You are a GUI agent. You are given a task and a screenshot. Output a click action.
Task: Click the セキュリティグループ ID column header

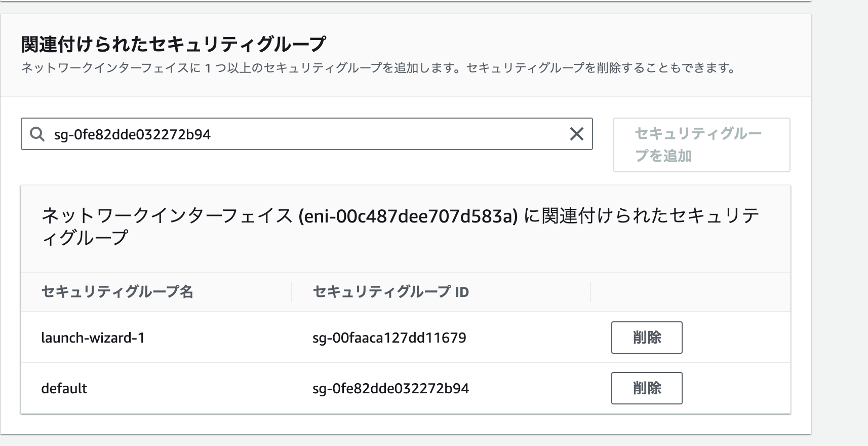click(390, 292)
